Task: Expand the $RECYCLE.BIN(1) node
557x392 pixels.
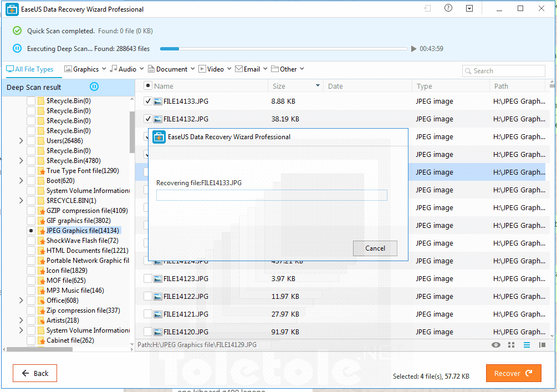Action: point(21,201)
